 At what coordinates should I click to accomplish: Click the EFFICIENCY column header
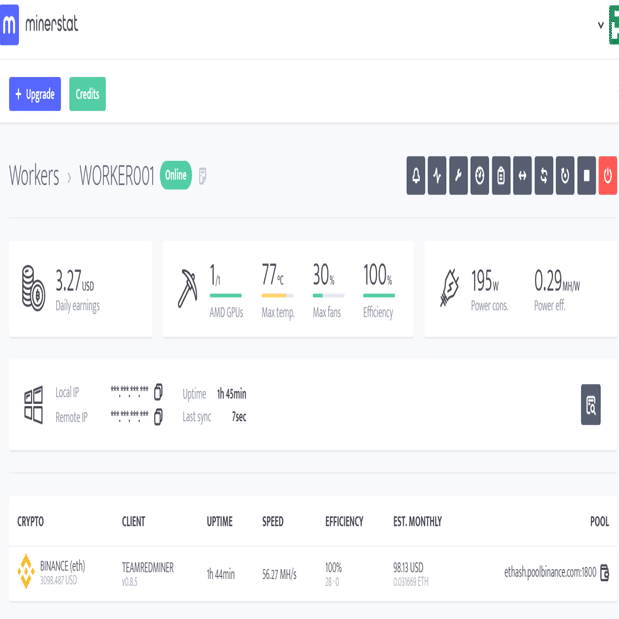point(344,521)
